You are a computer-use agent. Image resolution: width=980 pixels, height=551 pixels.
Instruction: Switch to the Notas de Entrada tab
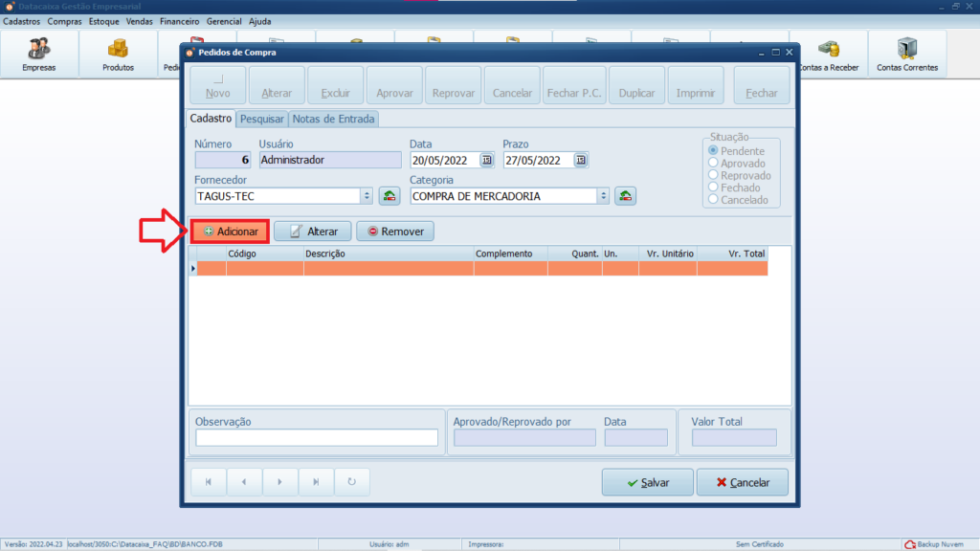(333, 120)
